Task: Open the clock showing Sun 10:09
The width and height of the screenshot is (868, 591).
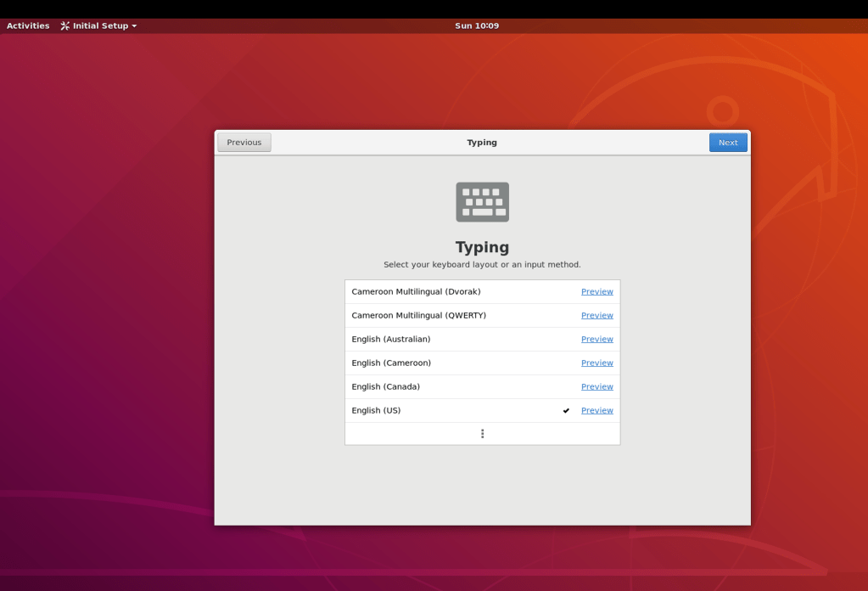Action: (477, 25)
